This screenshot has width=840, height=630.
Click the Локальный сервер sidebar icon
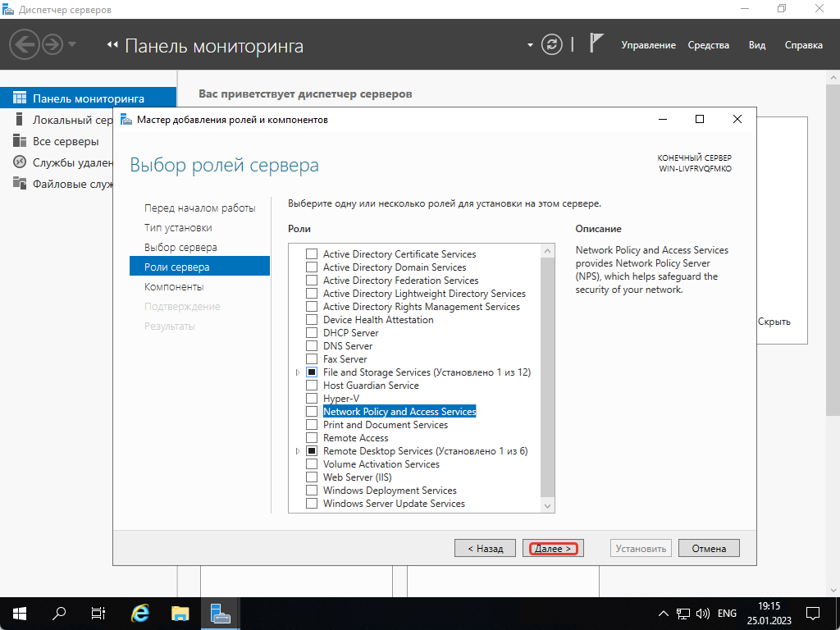click(x=20, y=119)
